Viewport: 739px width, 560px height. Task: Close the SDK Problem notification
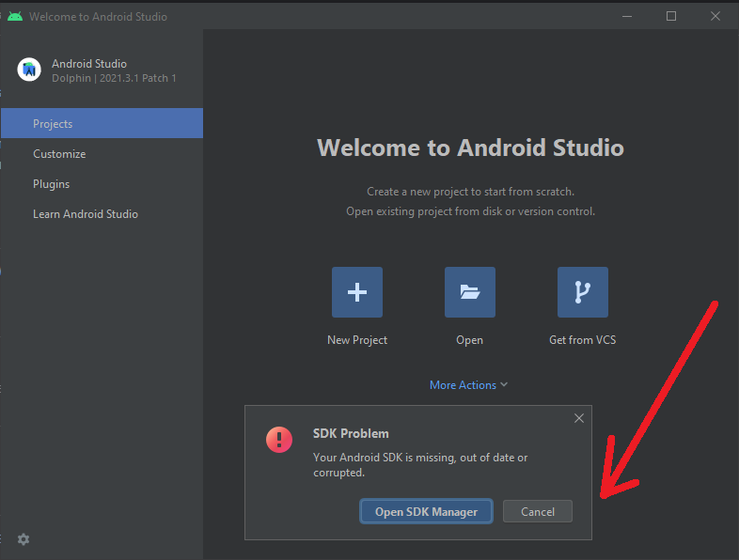(579, 418)
